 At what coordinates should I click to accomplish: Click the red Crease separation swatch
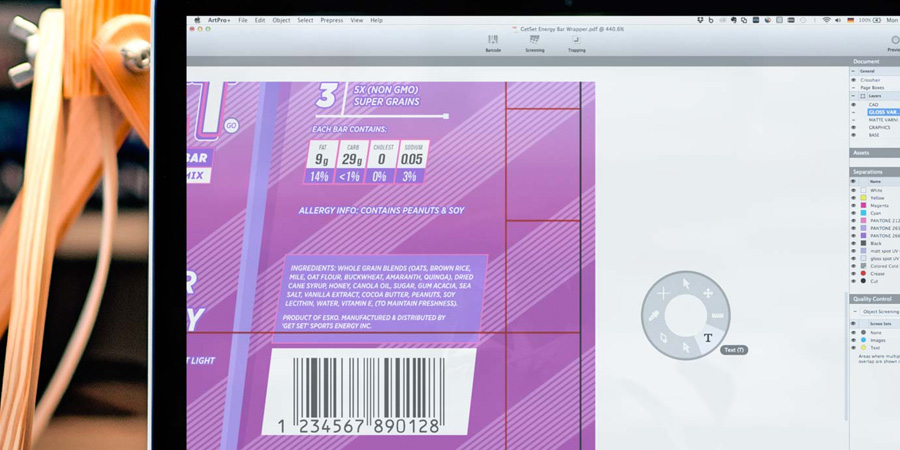coord(863,274)
